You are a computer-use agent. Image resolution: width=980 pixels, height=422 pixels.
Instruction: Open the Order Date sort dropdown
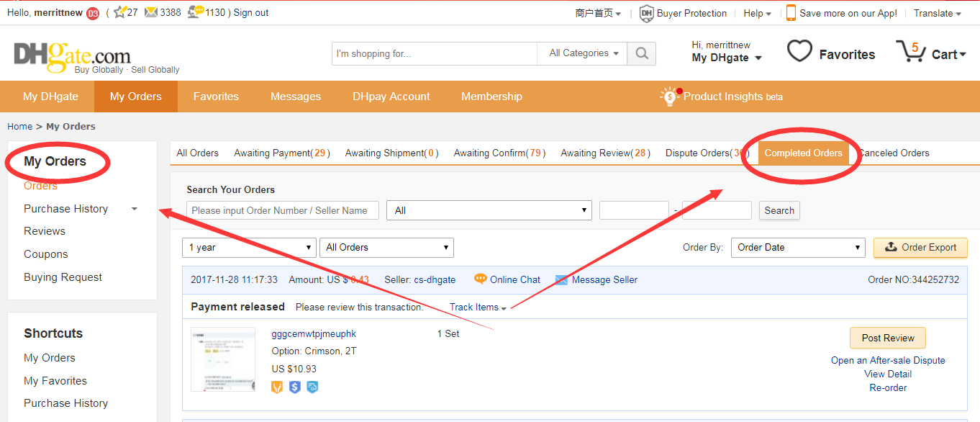coord(798,247)
